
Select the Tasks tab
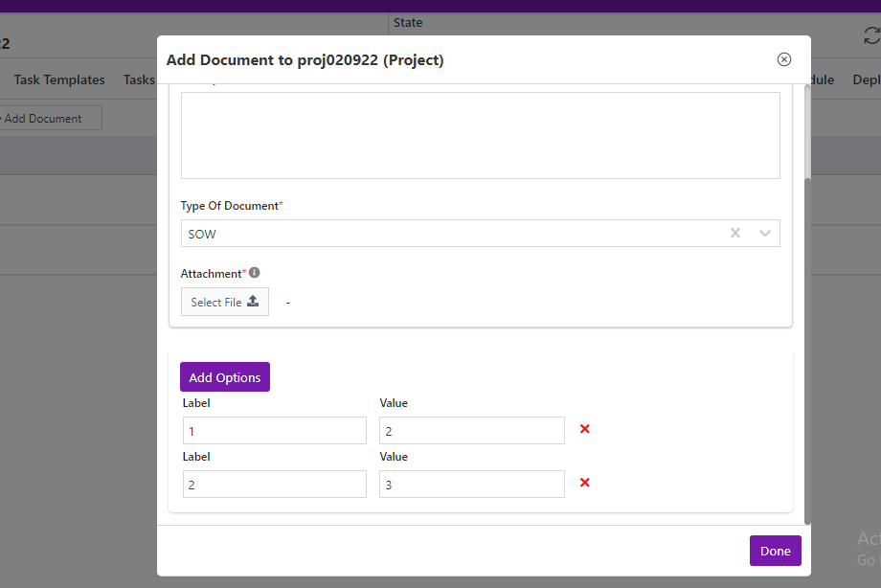[x=138, y=79]
